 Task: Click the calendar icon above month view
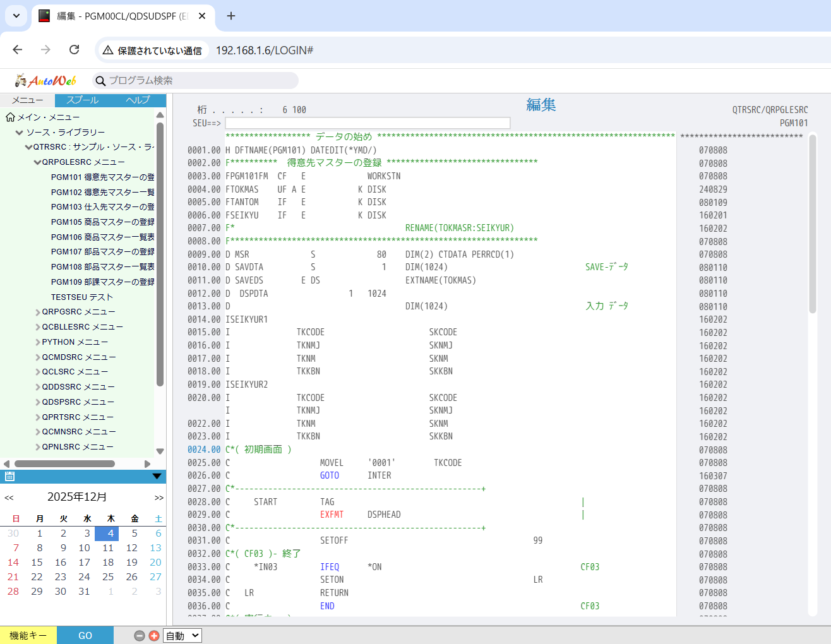[9, 477]
